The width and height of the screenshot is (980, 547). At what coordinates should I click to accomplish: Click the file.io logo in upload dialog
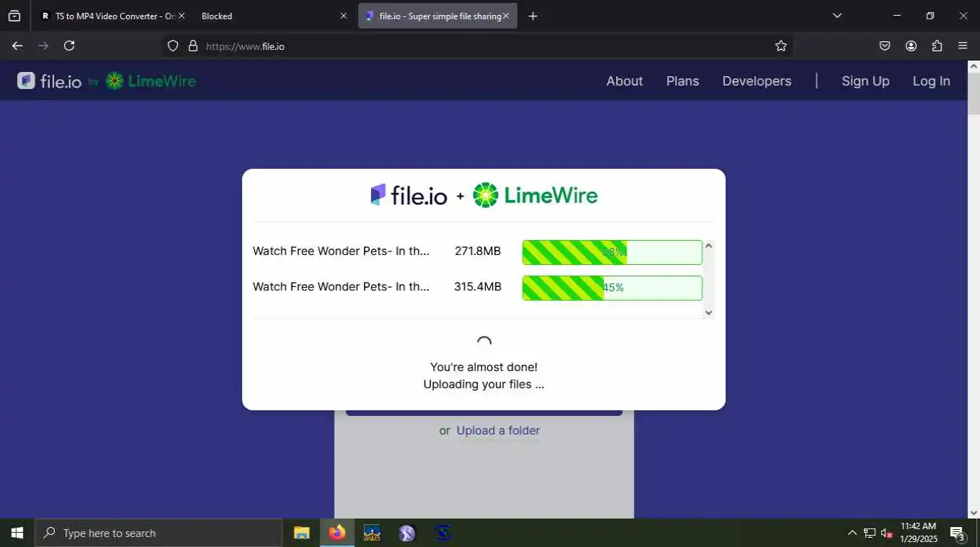[409, 195]
